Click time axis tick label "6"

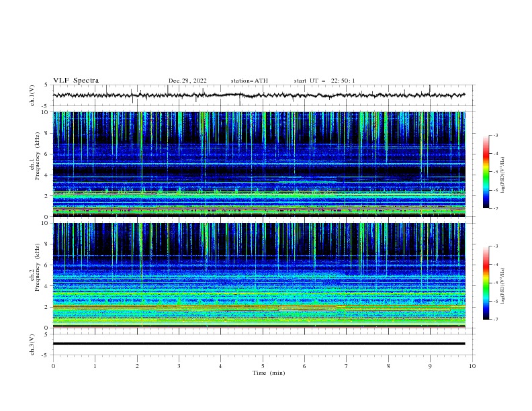304,366
